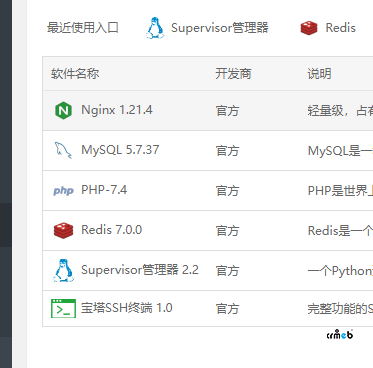Viewport: 373px width, 368px height.
Task: Click the crmeb watermark logo
Action: pos(340,334)
